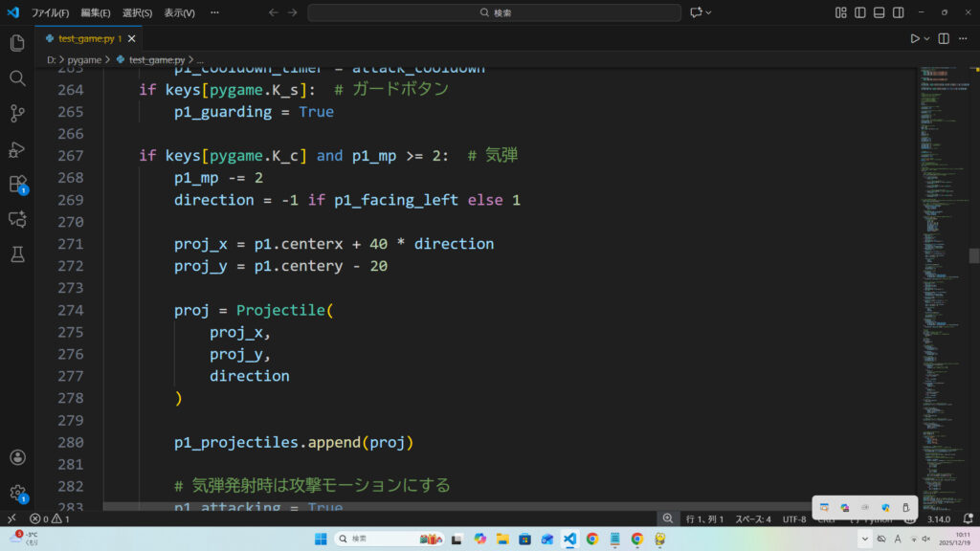Open the chat dropdown arrow beside search
The width and height of the screenshot is (980, 551).
click(x=709, y=12)
